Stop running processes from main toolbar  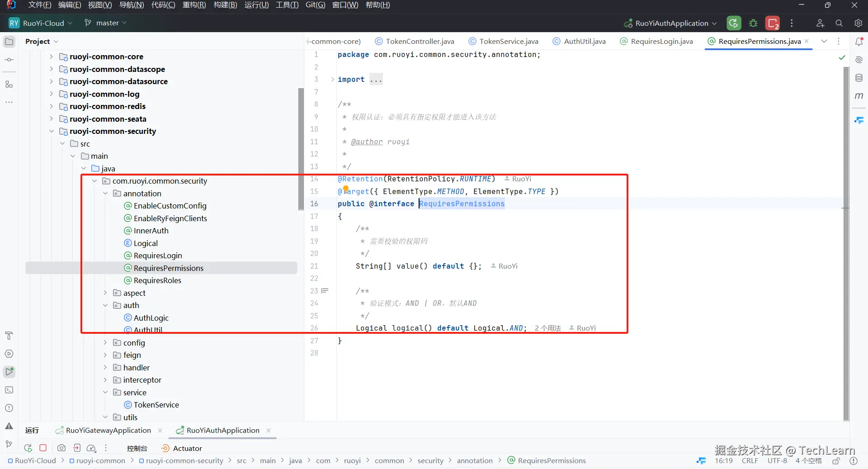click(x=773, y=23)
